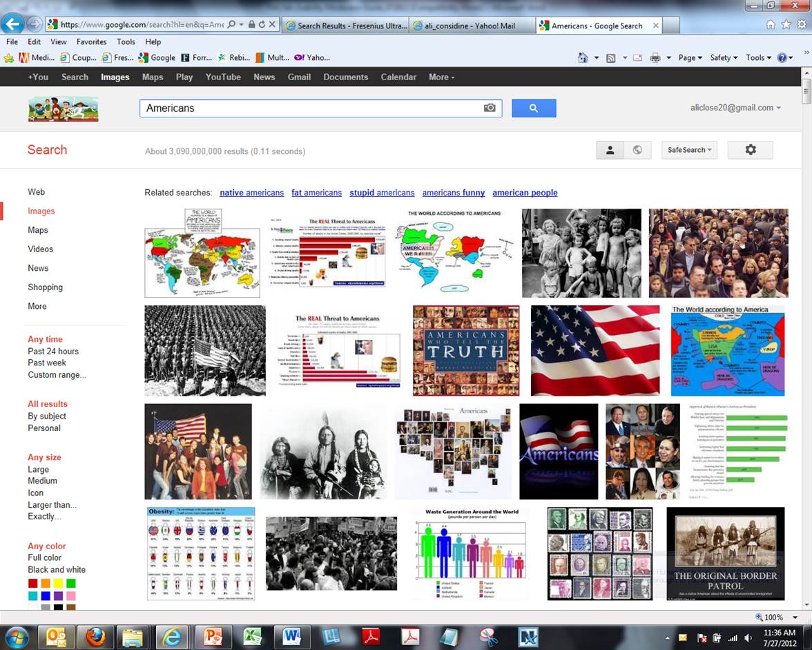Switch to the Yahoo! Mail tab
Image resolution: width=812 pixels, height=650 pixels.
[472, 26]
